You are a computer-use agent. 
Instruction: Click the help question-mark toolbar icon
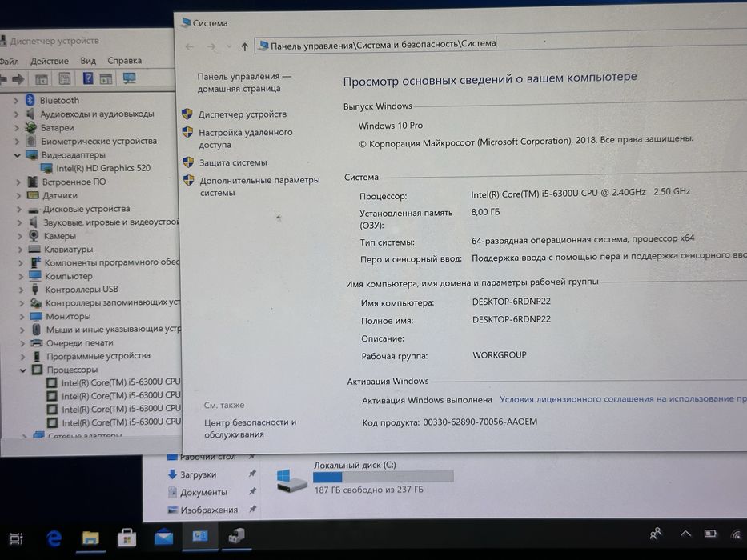[x=88, y=78]
